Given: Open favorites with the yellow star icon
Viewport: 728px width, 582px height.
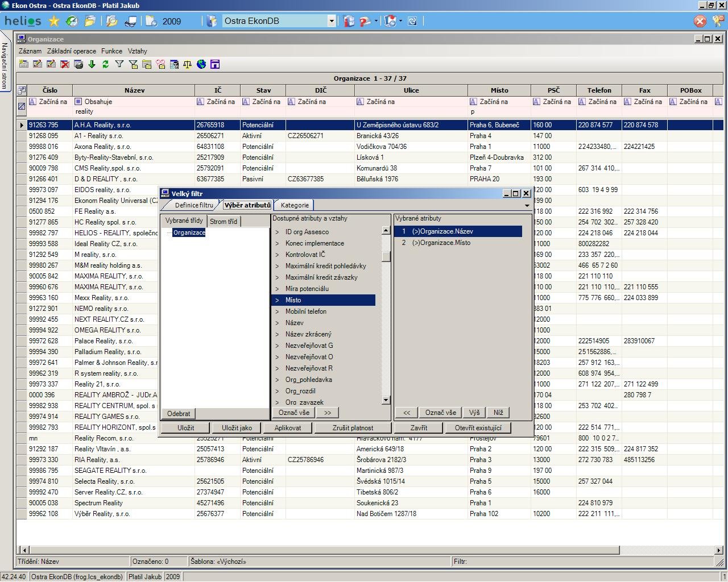Looking at the screenshot, I should (x=54, y=21).
